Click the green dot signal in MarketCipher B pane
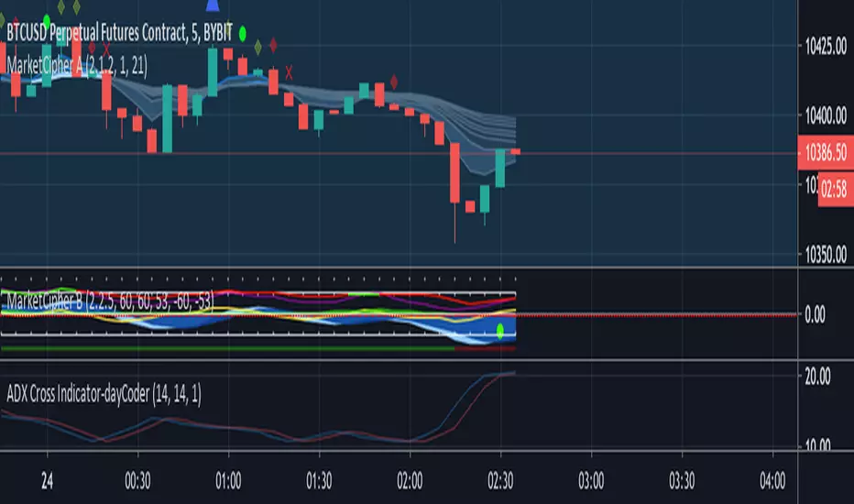The height and width of the screenshot is (504, 854). tap(500, 331)
